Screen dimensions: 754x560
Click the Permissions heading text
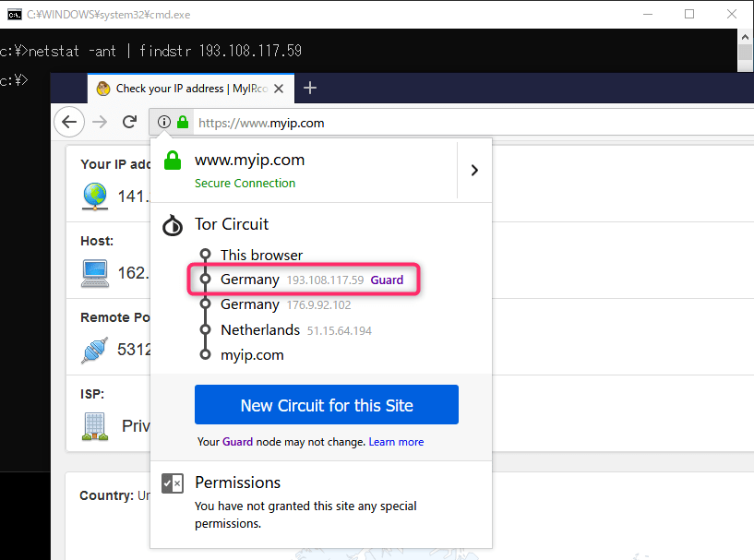[x=237, y=483]
